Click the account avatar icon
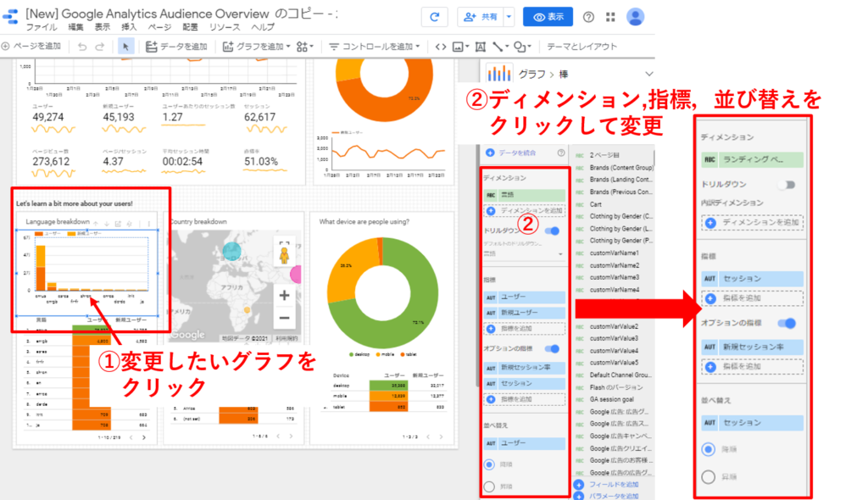Image resolution: width=868 pixels, height=500 pixels. [x=635, y=17]
